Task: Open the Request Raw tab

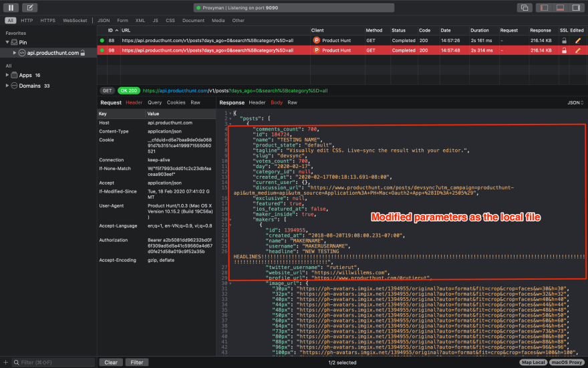Action: click(195, 102)
